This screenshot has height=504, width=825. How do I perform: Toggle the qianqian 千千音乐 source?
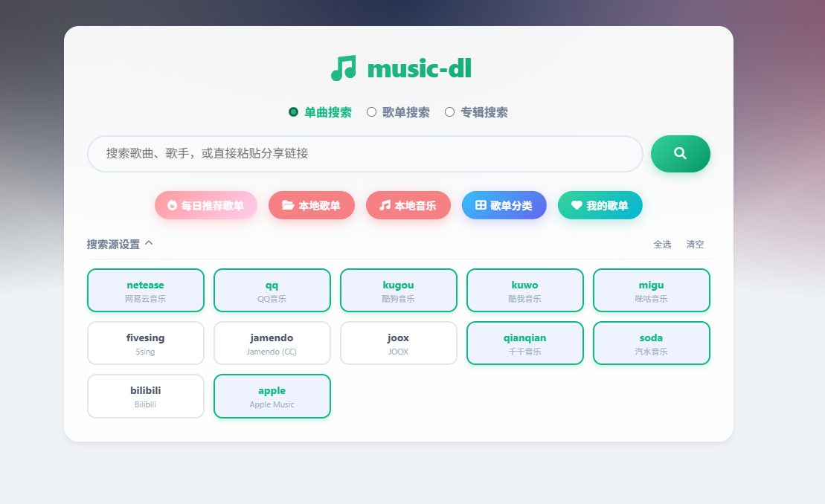click(525, 343)
